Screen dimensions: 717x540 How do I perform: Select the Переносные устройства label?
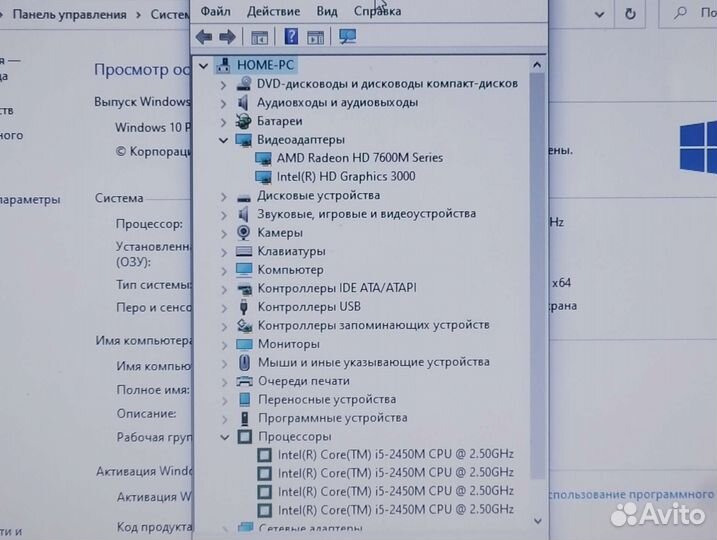click(x=327, y=400)
